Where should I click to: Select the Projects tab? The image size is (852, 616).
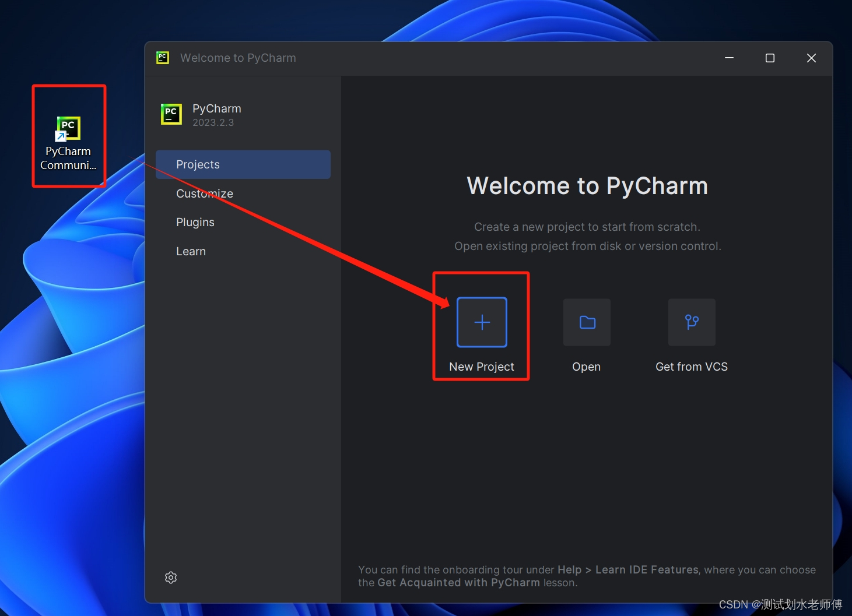point(243,164)
